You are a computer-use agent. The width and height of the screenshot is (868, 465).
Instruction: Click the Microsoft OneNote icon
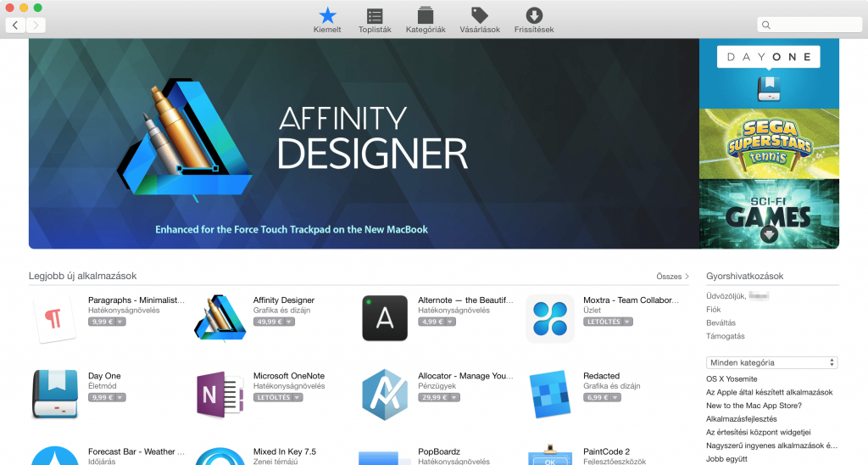click(x=220, y=395)
